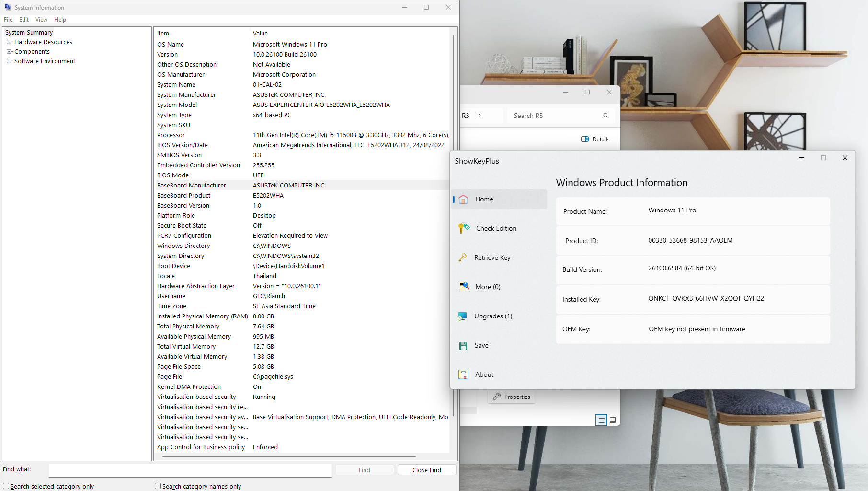Toggle the Details pane button
Screen dimensions: 868x491
pos(595,140)
